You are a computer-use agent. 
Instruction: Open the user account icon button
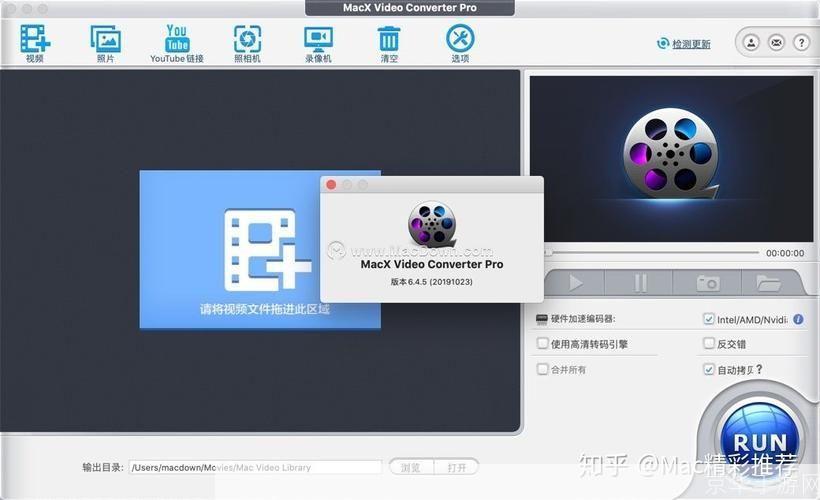[751, 42]
